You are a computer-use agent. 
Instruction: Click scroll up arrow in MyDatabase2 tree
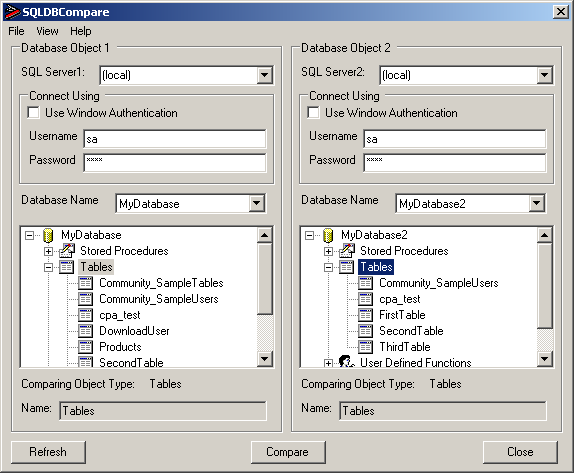coord(544,235)
